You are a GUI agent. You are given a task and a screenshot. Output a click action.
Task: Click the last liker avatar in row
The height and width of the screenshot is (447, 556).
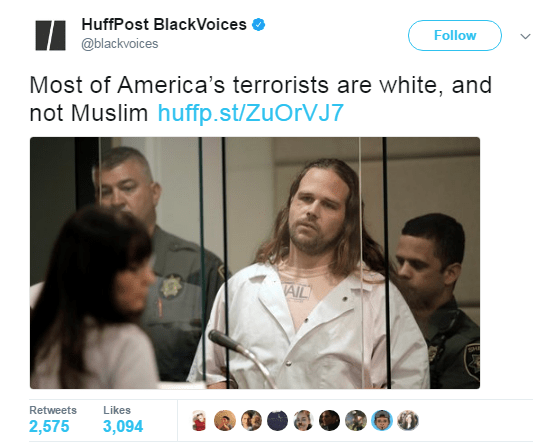tap(408, 420)
